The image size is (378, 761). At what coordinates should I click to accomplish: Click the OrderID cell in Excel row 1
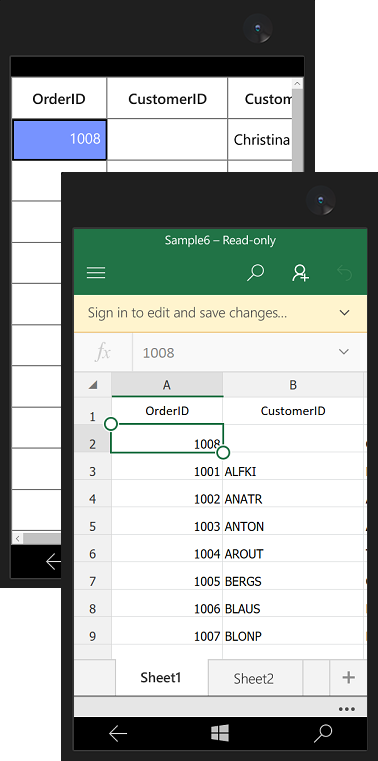tap(167, 411)
